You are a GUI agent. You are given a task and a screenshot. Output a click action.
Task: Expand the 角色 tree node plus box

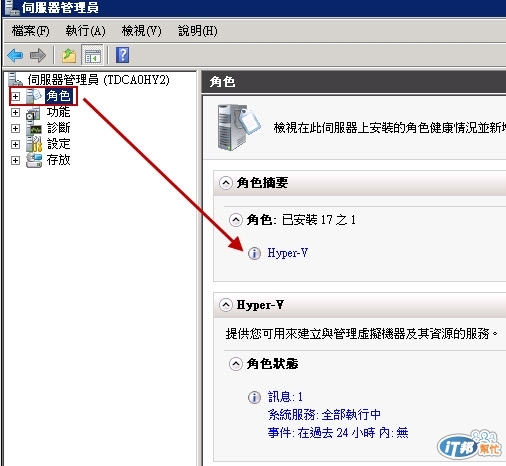click(15, 96)
